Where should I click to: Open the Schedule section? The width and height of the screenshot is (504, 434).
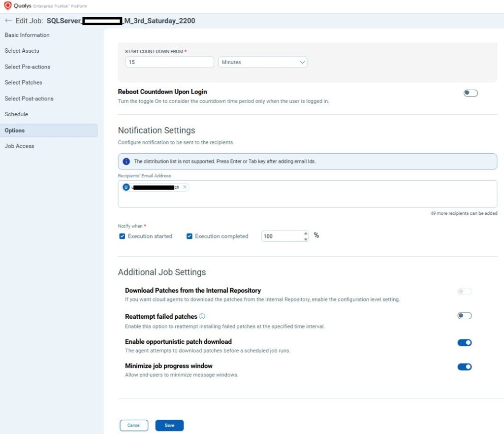tap(16, 114)
